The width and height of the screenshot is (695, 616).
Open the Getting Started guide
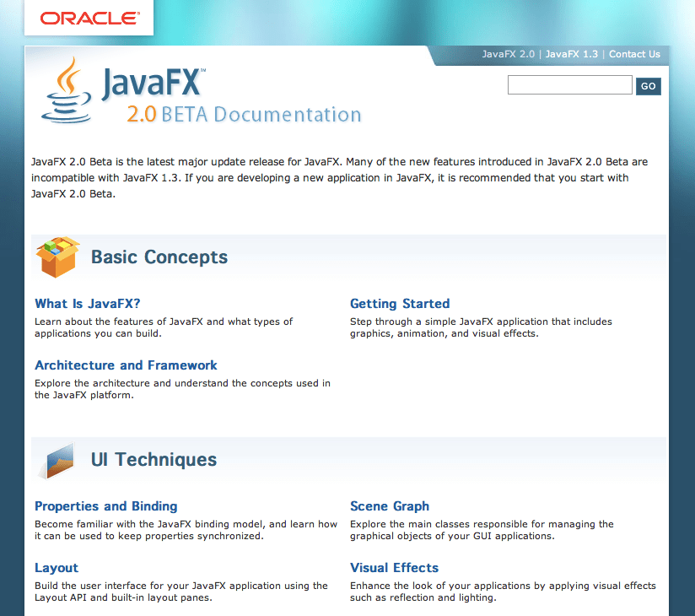click(x=400, y=304)
